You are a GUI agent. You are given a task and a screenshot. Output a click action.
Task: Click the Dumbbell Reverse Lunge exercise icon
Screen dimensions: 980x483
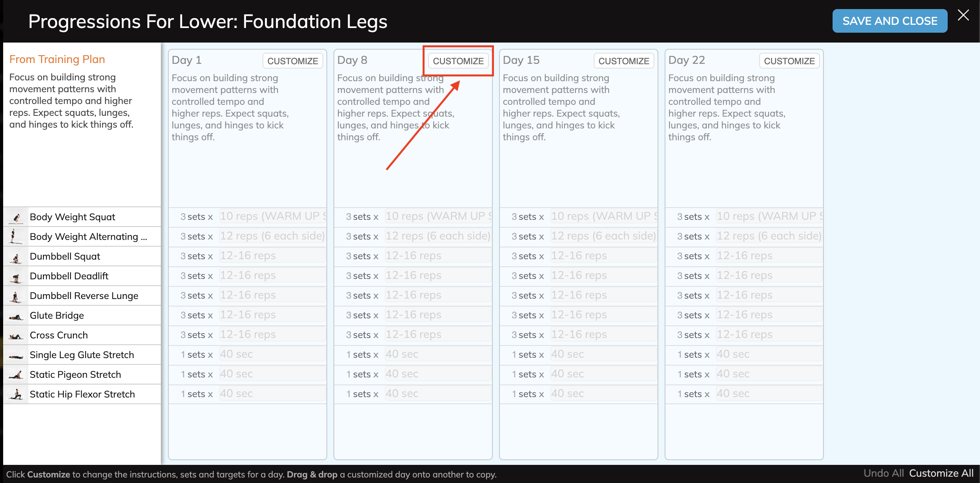point(15,295)
